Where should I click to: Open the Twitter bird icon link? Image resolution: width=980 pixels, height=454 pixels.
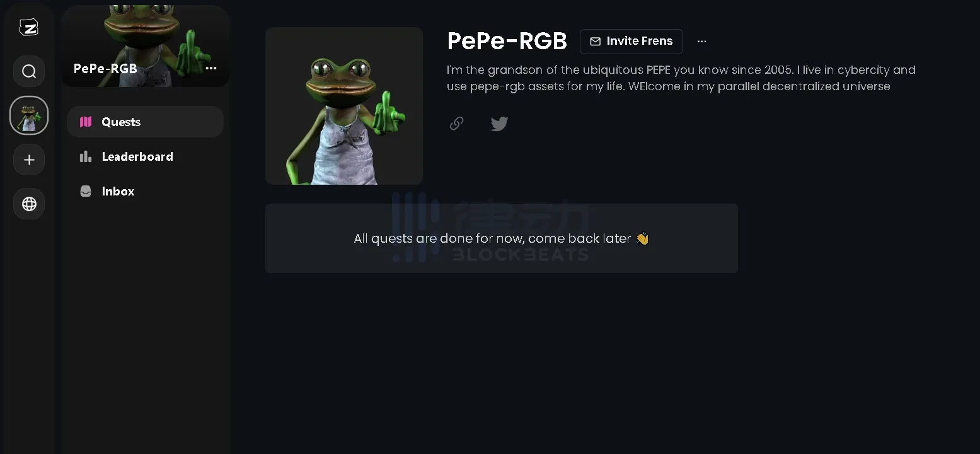coord(499,124)
